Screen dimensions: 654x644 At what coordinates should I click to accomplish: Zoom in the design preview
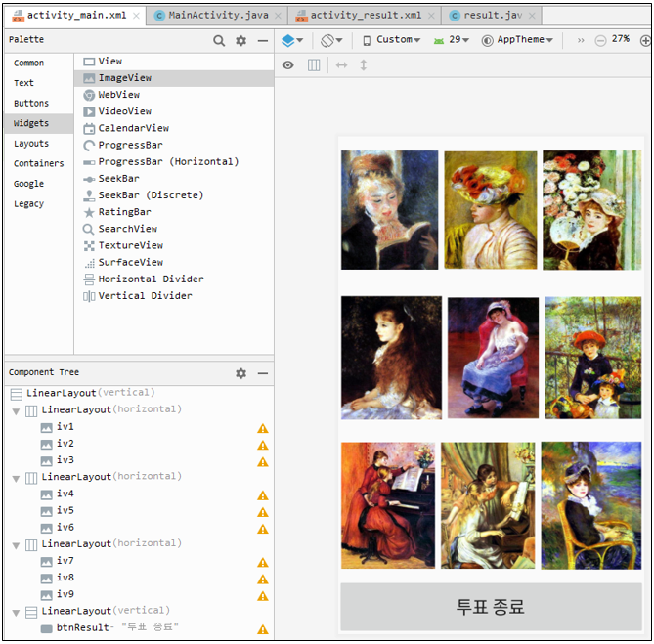click(x=645, y=40)
